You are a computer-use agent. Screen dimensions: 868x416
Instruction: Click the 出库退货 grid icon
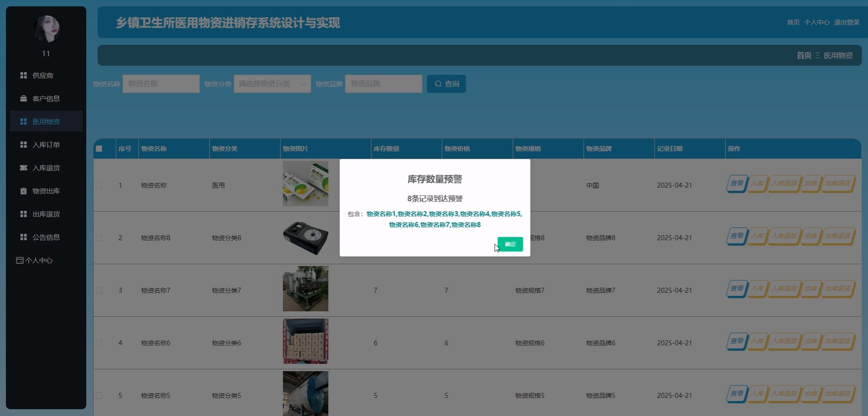click(23, 214)
